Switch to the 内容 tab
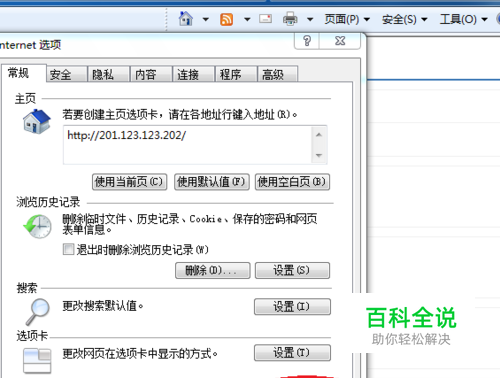This screenshot has height=378, width=500. 151,74
